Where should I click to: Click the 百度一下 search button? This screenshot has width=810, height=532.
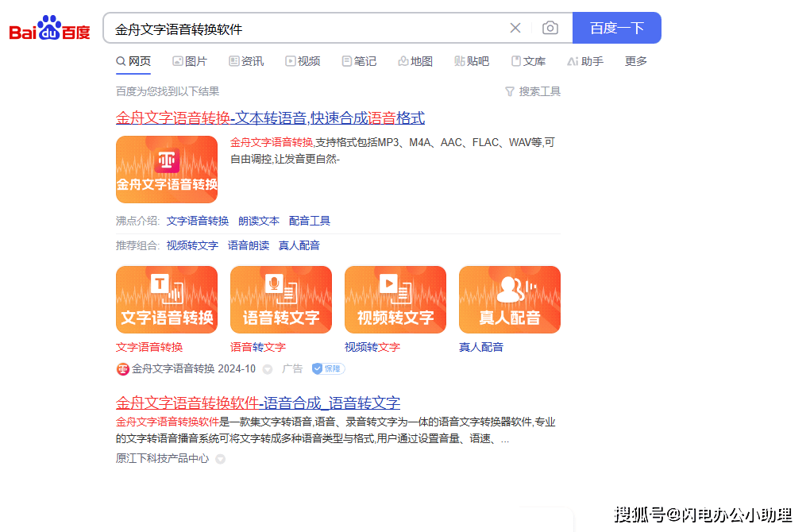617,28
